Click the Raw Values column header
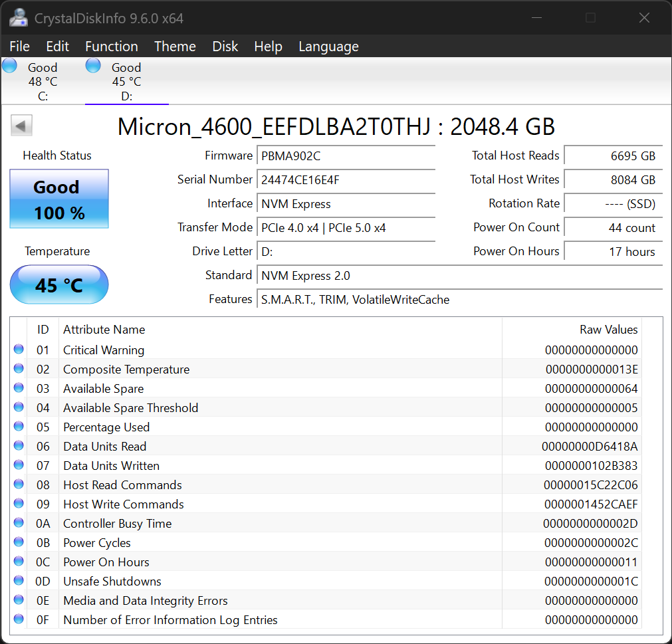The image size is (672, 644). (x=608, y=330)
